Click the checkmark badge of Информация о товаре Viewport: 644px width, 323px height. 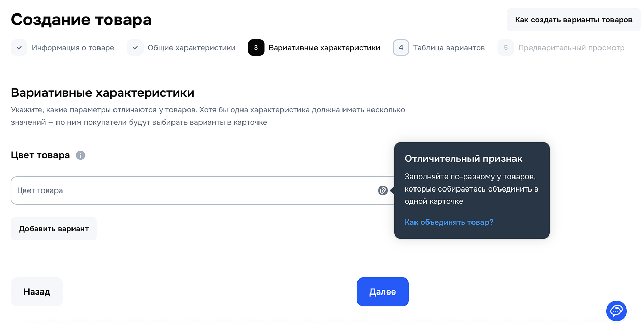[x=19, y=48]
